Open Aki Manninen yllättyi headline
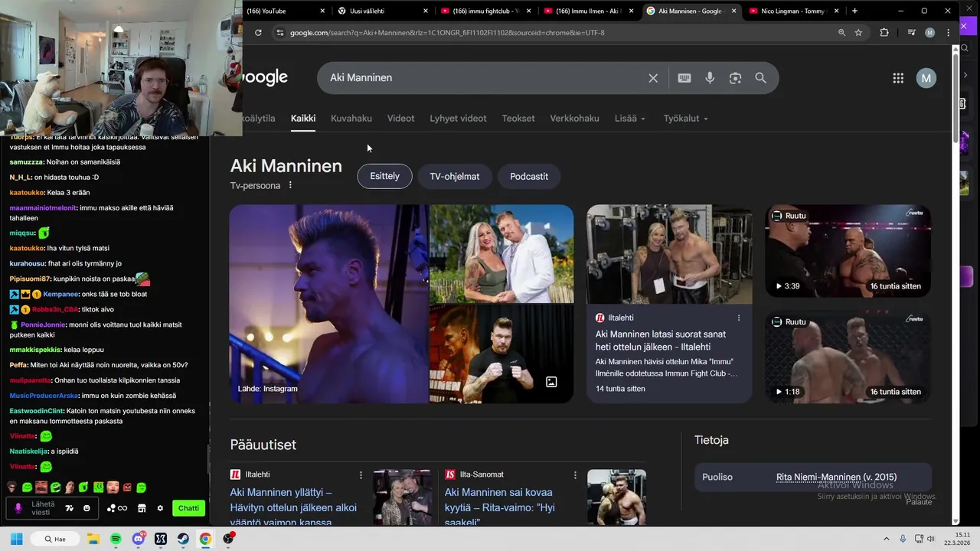This screenshot has width=980, height=551. pos(293,507)
